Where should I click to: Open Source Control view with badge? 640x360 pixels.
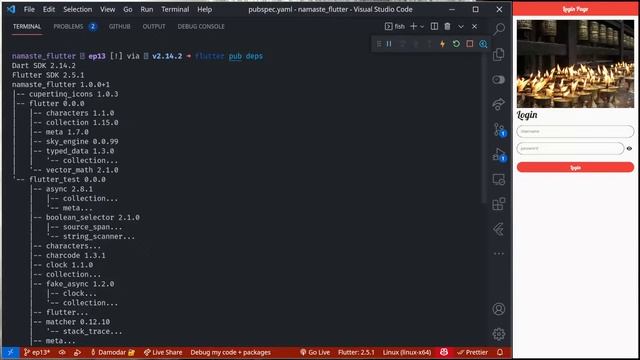(500, 130)
